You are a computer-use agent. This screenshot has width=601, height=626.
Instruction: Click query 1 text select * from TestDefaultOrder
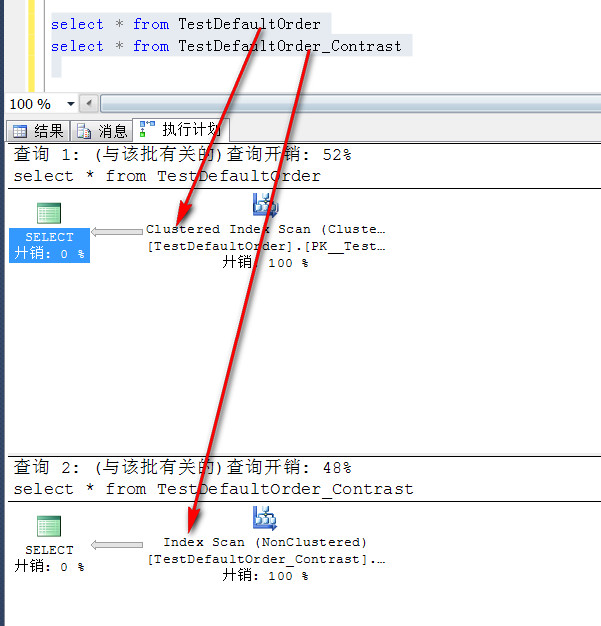(167, 176)
